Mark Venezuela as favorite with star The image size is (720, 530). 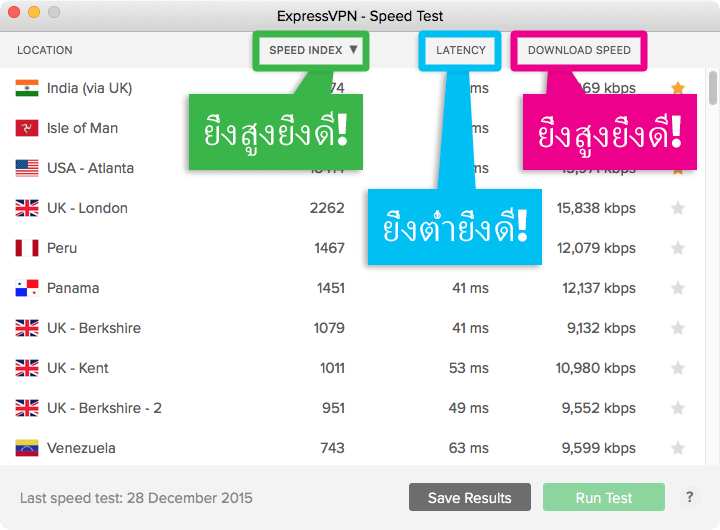tap(678, 448)
